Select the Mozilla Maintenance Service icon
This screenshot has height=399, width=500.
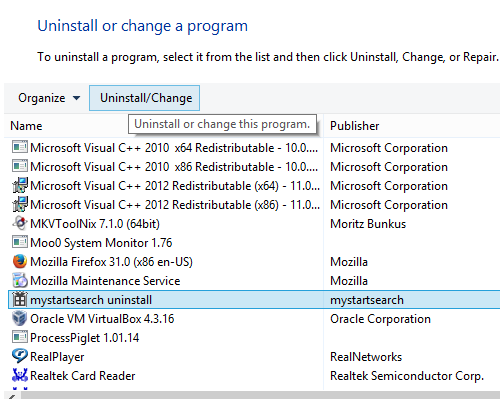click(20, 281)
